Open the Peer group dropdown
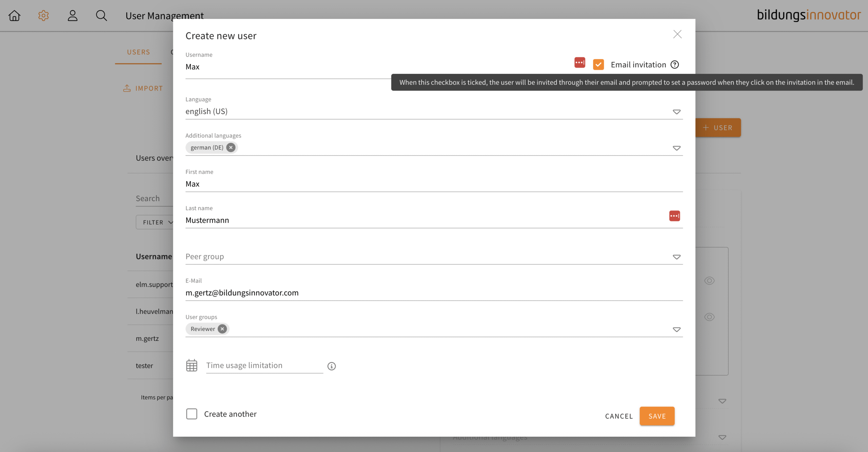Viewport: 868px width, 452px height. coord(676,257)
